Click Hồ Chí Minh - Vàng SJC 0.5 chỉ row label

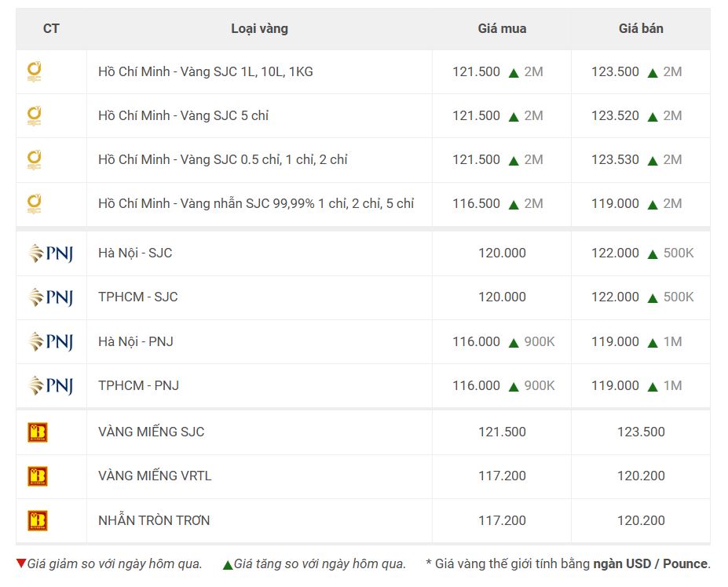point(223,159)
